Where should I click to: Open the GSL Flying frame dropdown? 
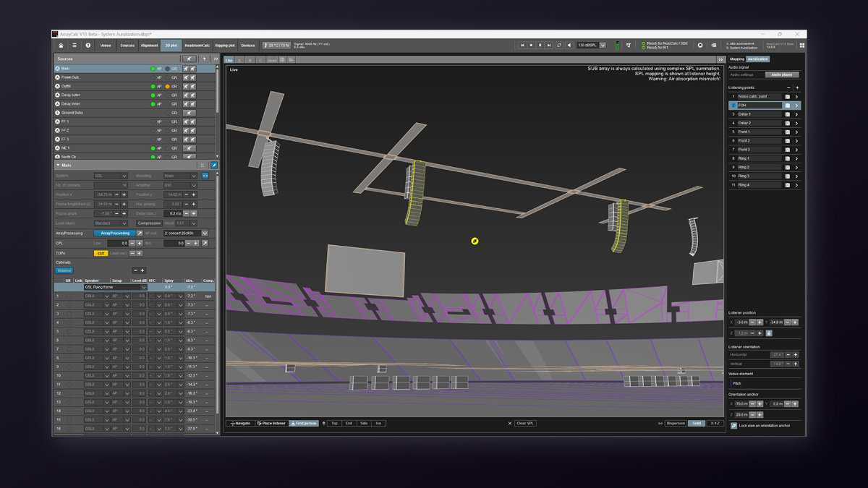pyautogui.click(x=116, y=287)
